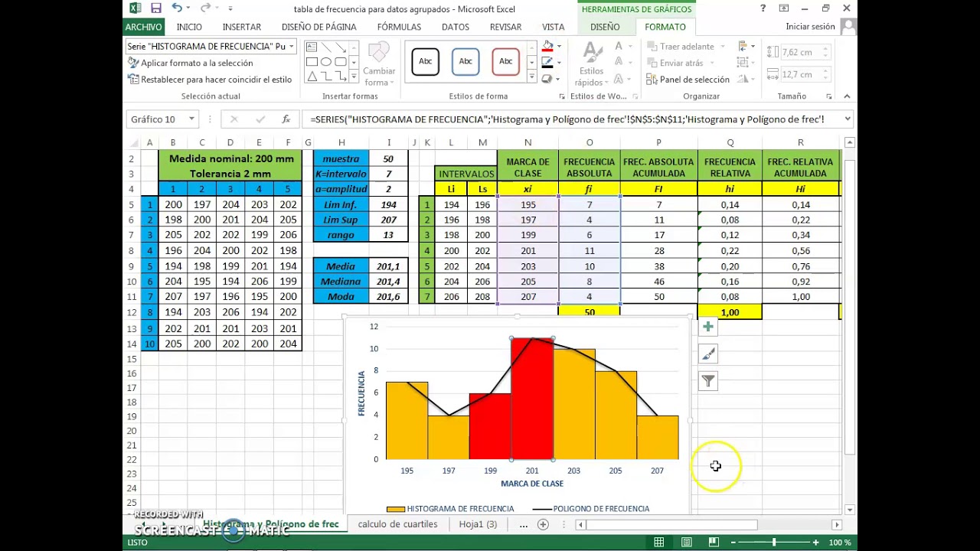
Task: Click the shape outline pen icon
Action: (547, 63)
